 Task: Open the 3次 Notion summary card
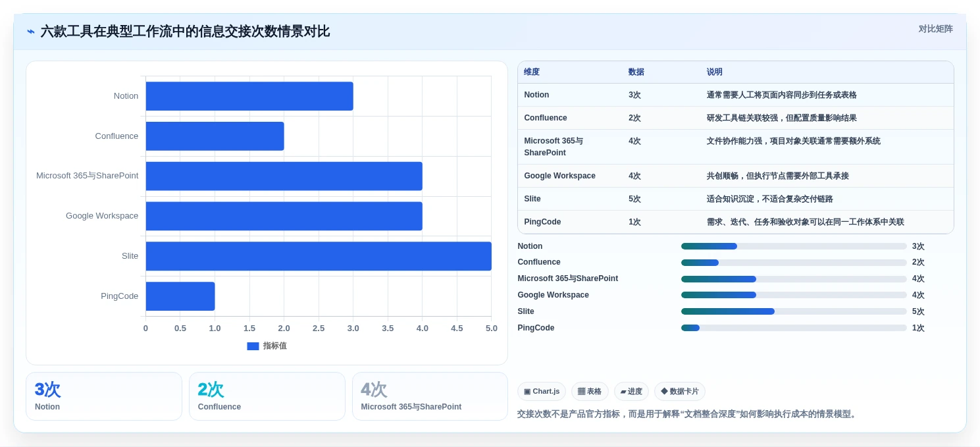point(104,396)
